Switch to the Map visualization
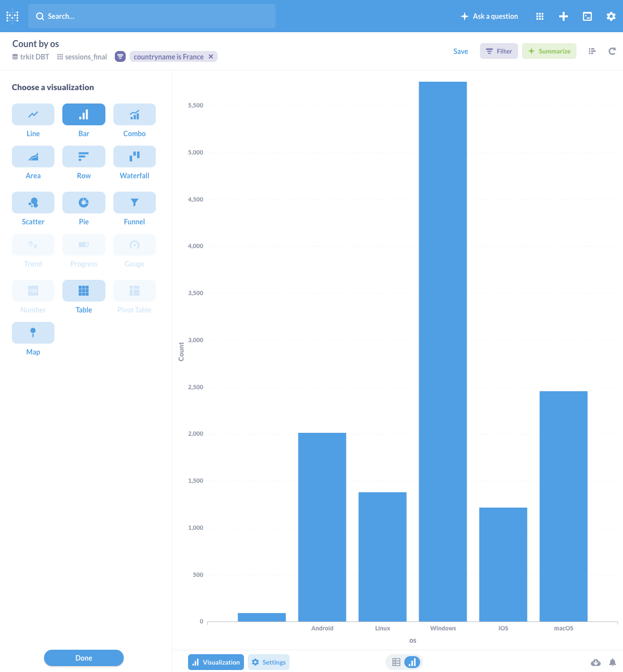This screenshot has width=623, height=672. 33,333
